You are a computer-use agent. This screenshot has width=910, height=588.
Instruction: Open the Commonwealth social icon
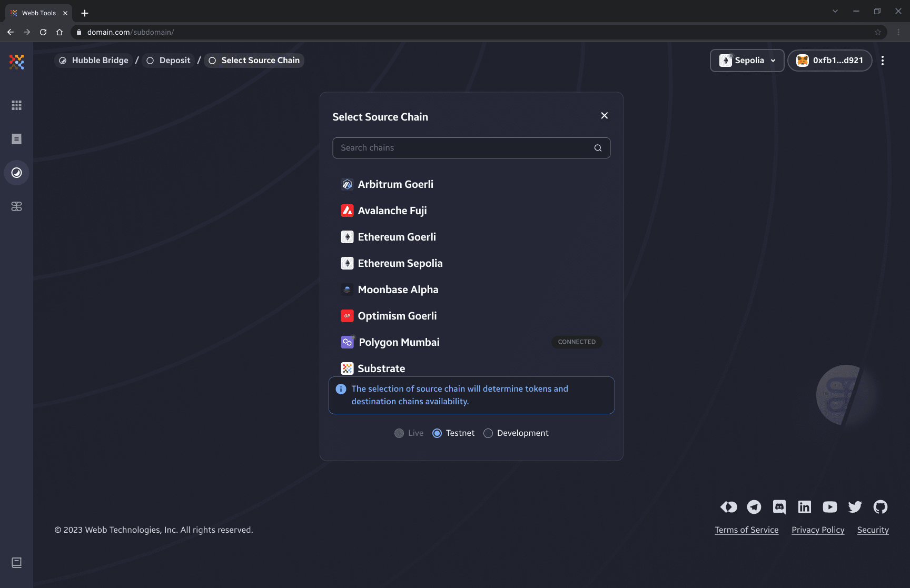click(729, 507)
